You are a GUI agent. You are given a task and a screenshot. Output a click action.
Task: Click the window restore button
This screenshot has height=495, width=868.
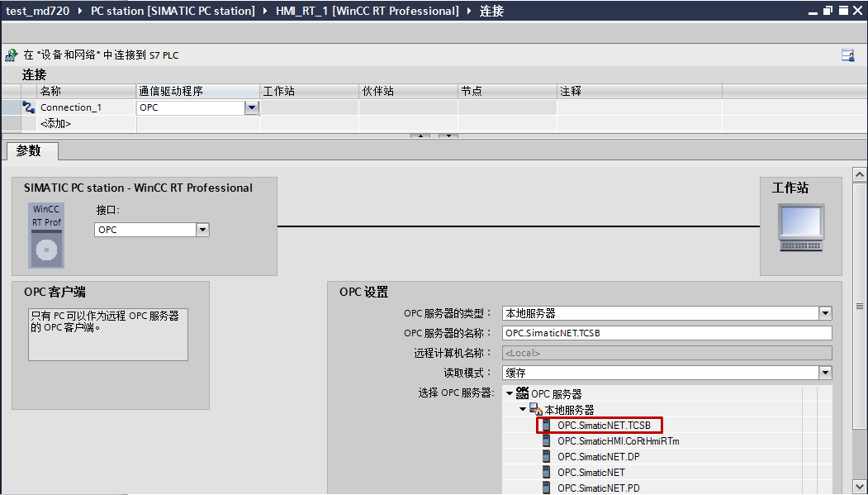coord(828,11)
